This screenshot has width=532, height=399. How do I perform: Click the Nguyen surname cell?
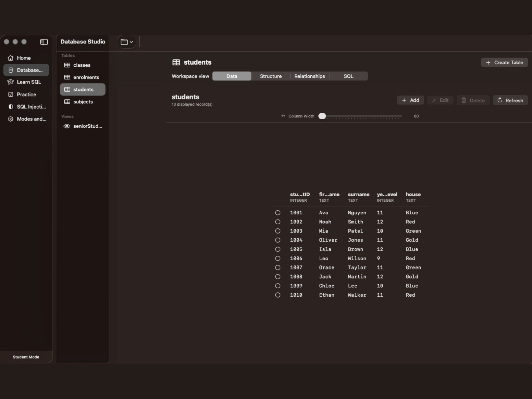pyautogui.click(x=357, y=213)
